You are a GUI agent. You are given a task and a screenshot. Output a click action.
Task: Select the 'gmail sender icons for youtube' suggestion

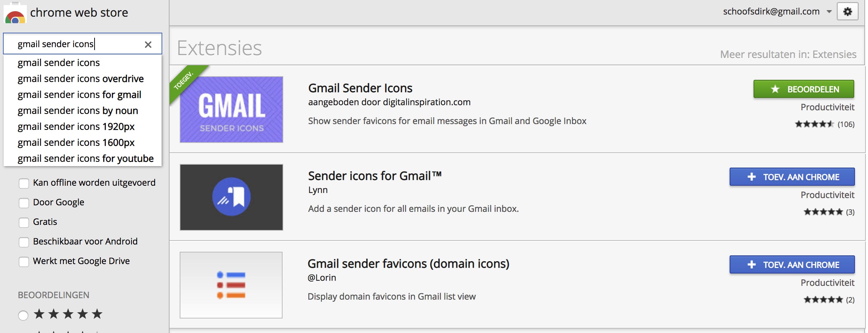[x=85, y=159]
